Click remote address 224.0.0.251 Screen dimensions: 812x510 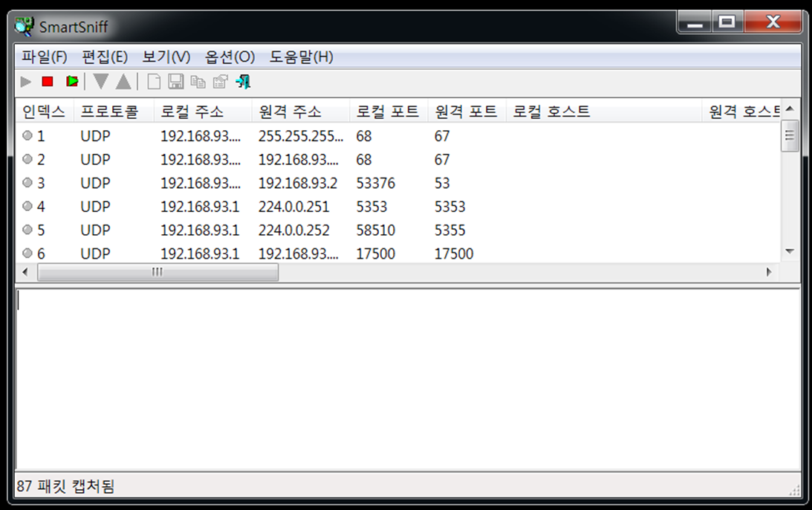tap(293, 207)
